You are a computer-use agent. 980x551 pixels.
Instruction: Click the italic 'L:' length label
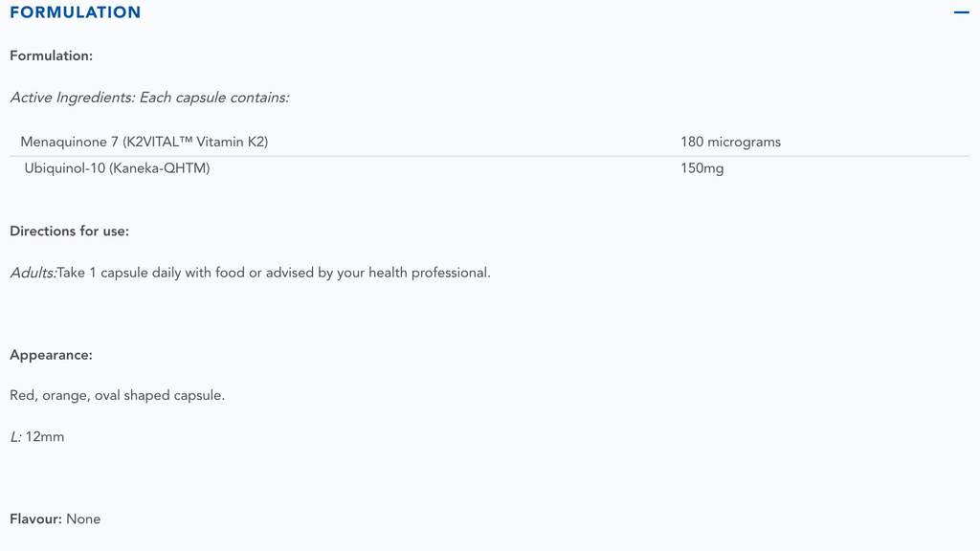point(15,436)
